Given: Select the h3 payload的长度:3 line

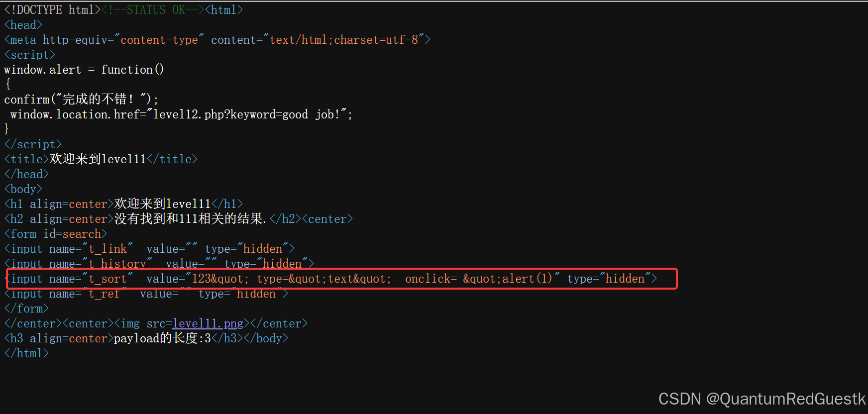Looking at the screenshot, I should click(x=146, y=338).
